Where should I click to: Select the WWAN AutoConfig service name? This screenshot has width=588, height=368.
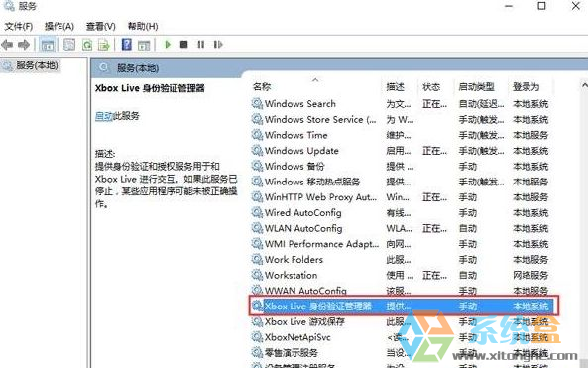click(305, 291)
